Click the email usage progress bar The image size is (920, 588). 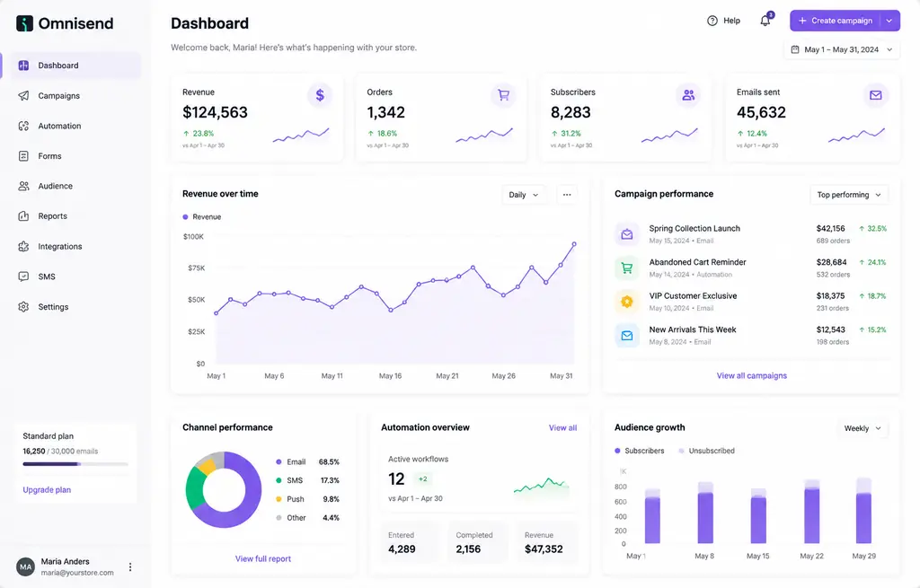click(75, 464)
